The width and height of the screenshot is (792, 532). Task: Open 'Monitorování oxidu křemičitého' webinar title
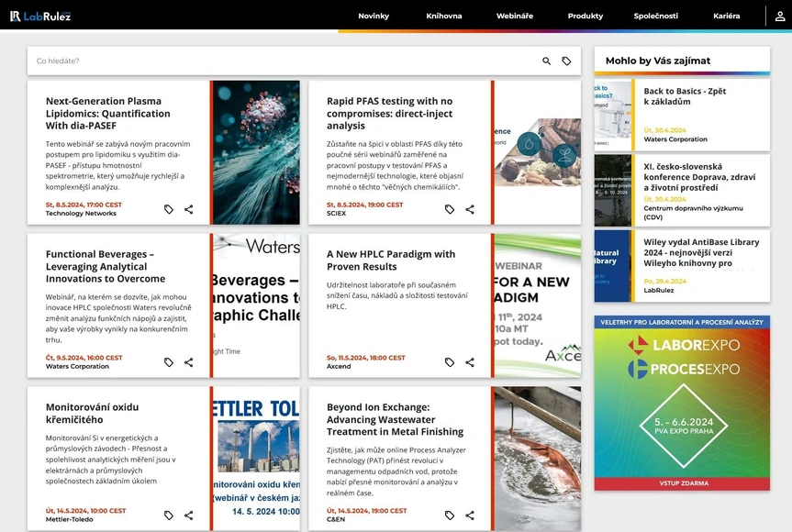tap(92, 414)
